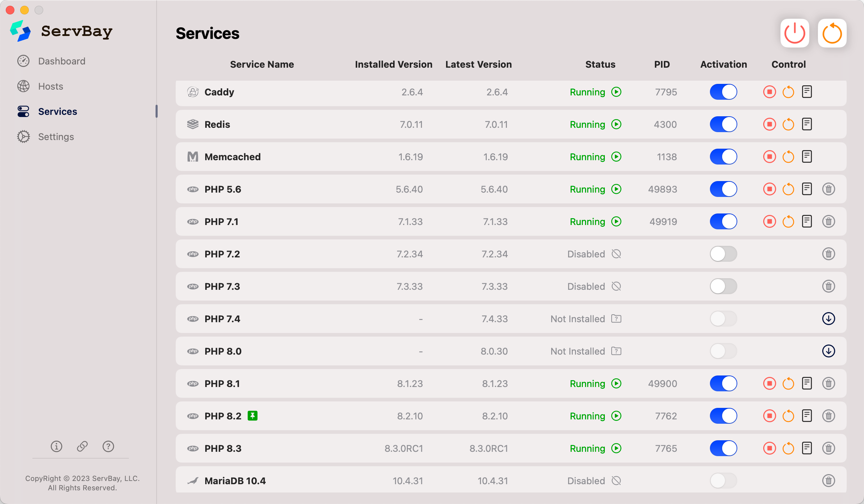Image resolution: width=864 pixels, height=504 pixels.
Task: Disable PHP 8.1 activation
Action: click(x=723, y=383)
